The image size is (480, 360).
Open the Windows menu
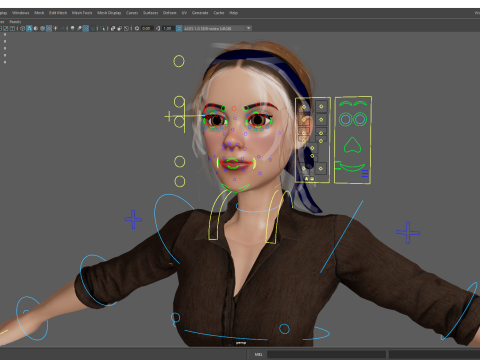pyautogui.click(x=20, y=13)
